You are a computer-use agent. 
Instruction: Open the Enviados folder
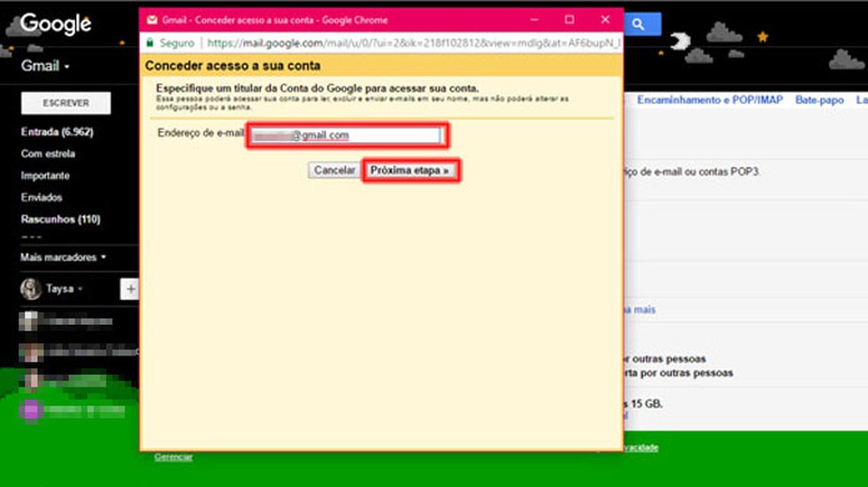(41, 198)
